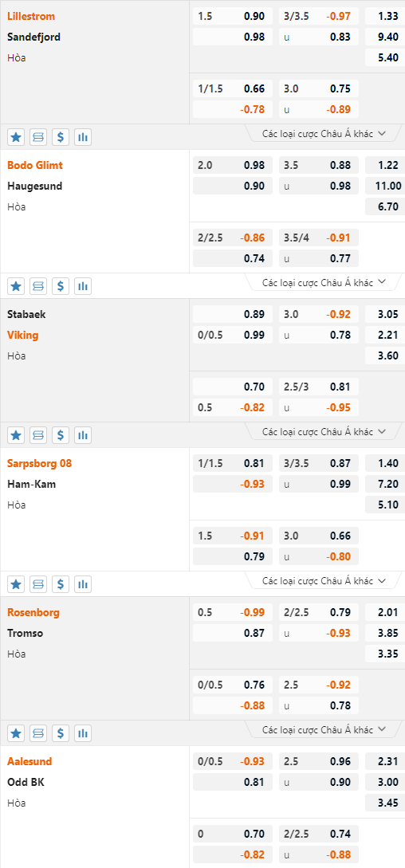The image size is (405, 868).
Task: Expand other Asian bets for Bodo Glimt match
Action: [324, 282]
